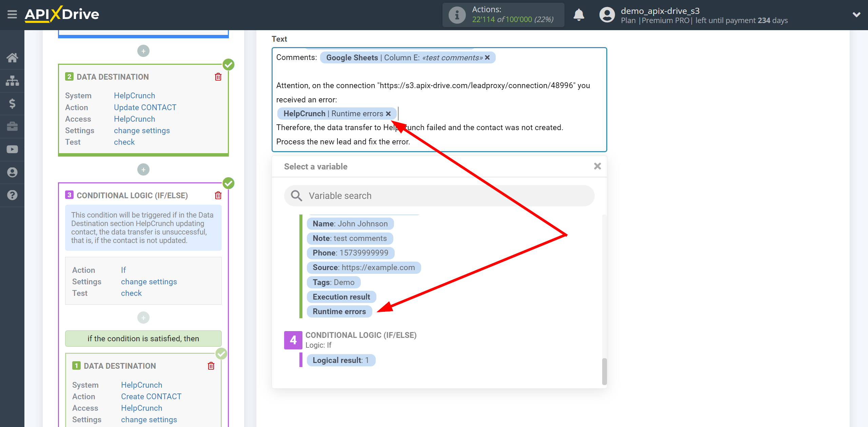Open Variable search input field
Screen dimensions: 868x427
click(x=438, y=195)
